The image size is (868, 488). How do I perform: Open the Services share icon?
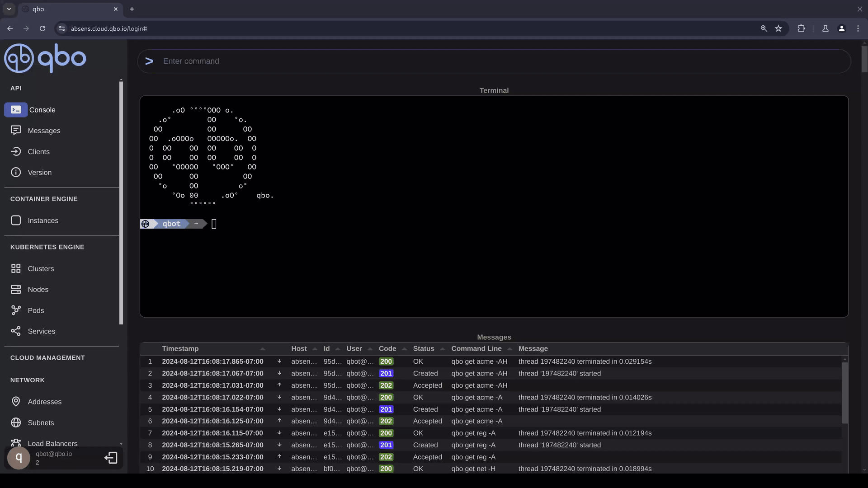tap(16, 331)
